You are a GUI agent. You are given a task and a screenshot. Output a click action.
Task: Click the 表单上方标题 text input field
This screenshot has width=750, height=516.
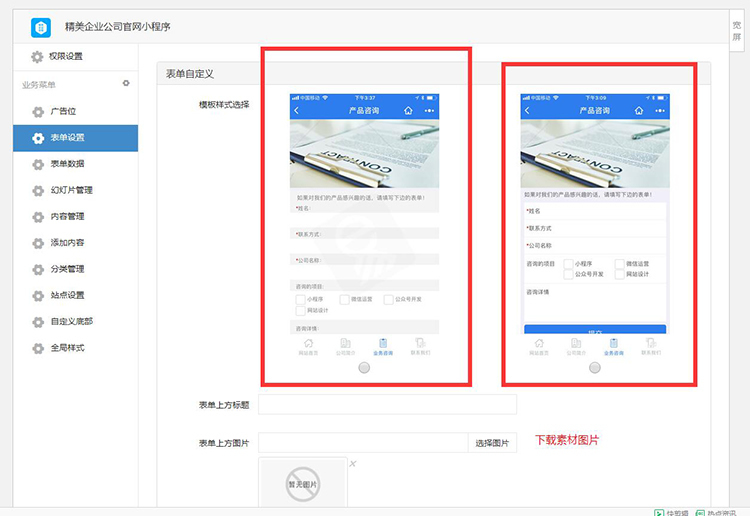387,405
